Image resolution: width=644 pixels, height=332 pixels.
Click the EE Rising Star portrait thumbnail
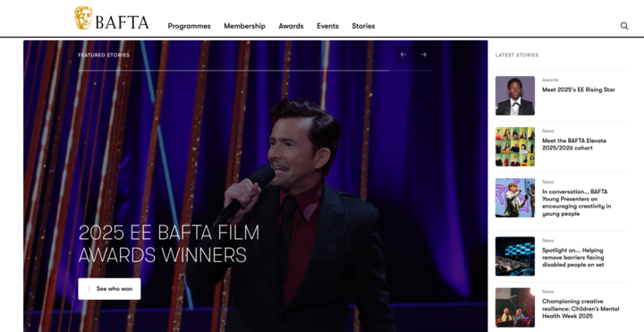(515, 96)
